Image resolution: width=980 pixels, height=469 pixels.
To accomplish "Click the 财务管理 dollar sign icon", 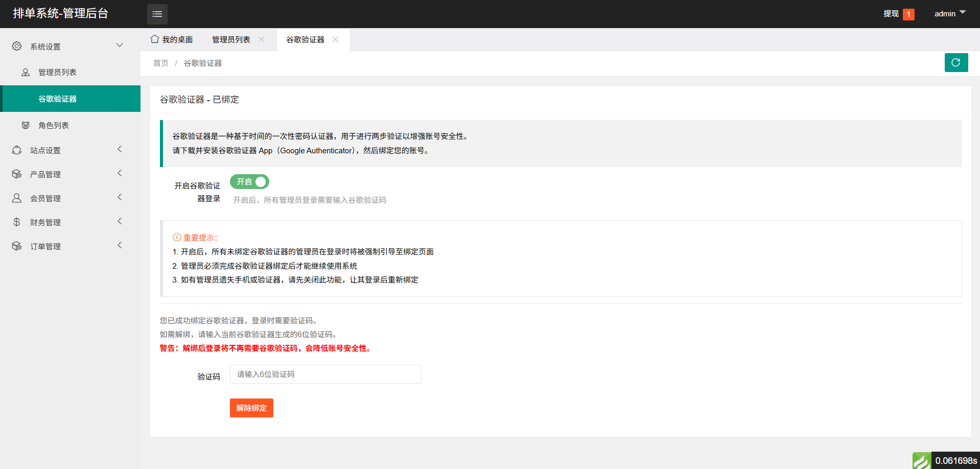I will (x=17, y=222).
